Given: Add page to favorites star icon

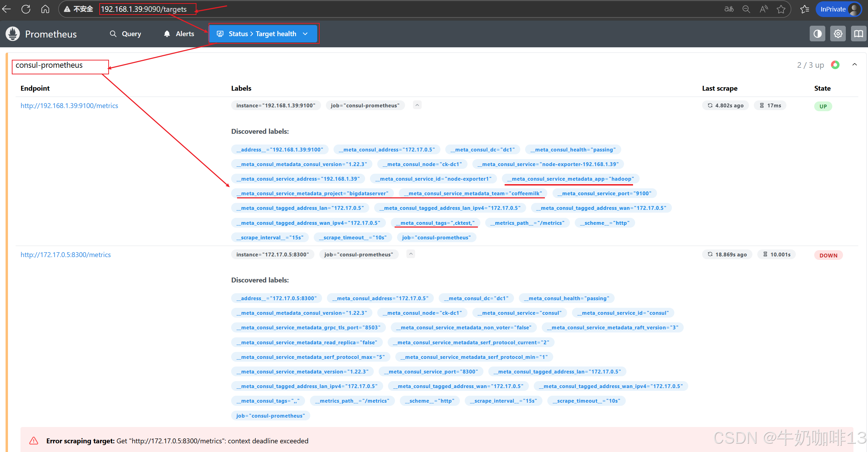Looking at the screenshot, I should 781,9.
